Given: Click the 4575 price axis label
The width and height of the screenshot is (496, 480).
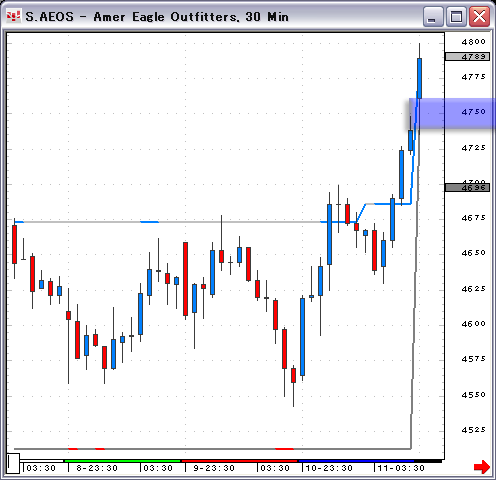Looking at the screenshot, I should [x=473, y=359].
